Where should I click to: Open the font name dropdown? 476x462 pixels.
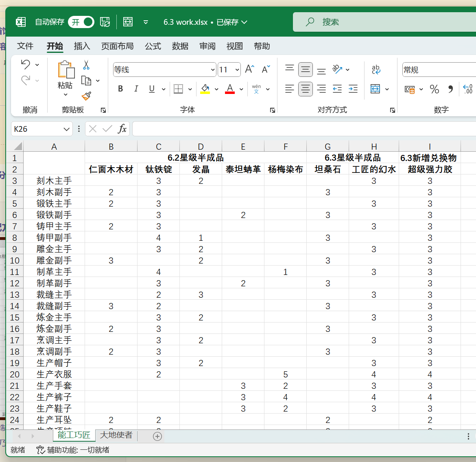click(212, 70)
